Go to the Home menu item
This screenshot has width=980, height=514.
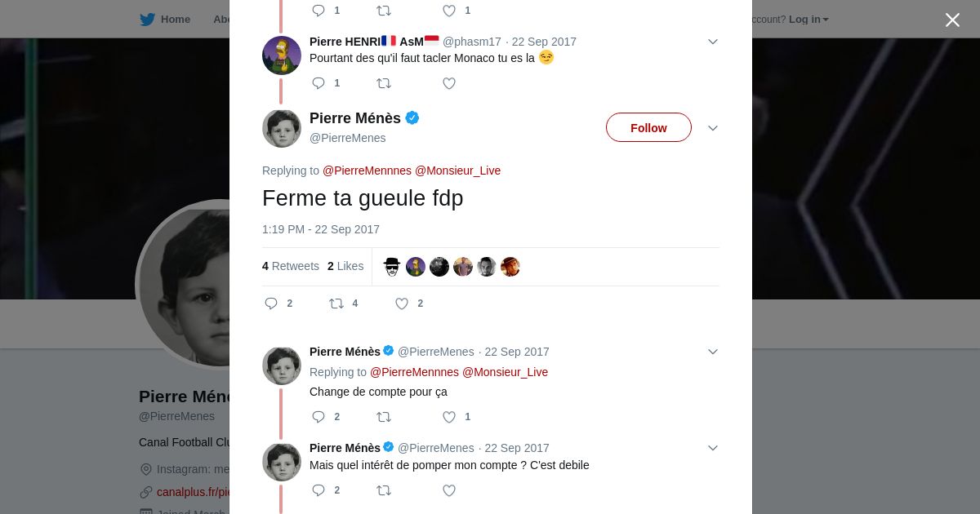(x=175, y=20)
